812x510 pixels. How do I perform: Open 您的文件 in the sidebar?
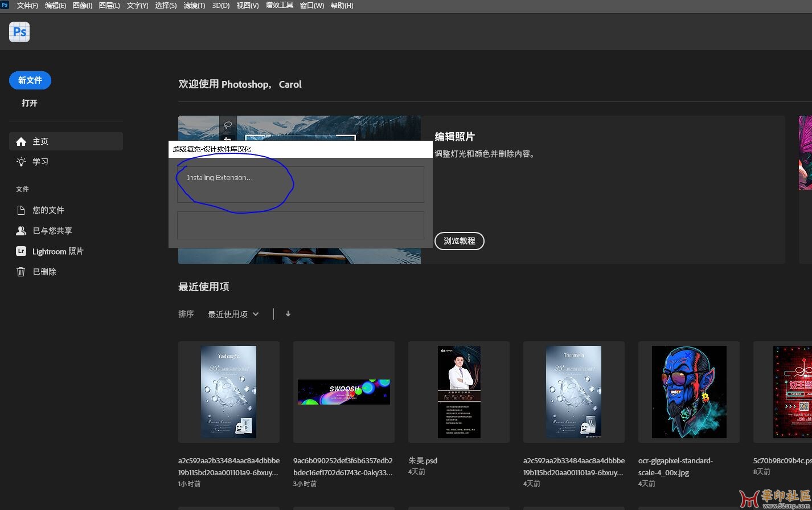pyautogui.click(x=66, y=210)
